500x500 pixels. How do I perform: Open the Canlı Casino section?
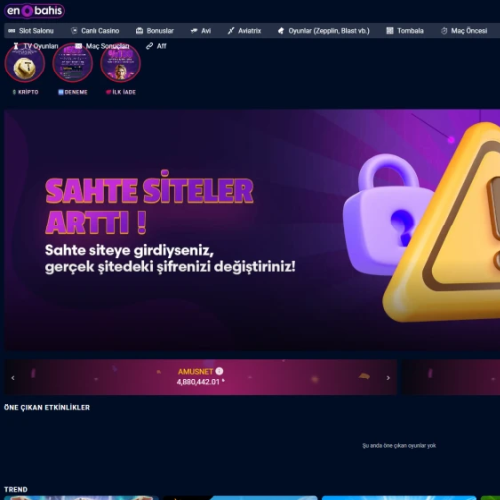[95, 31]
